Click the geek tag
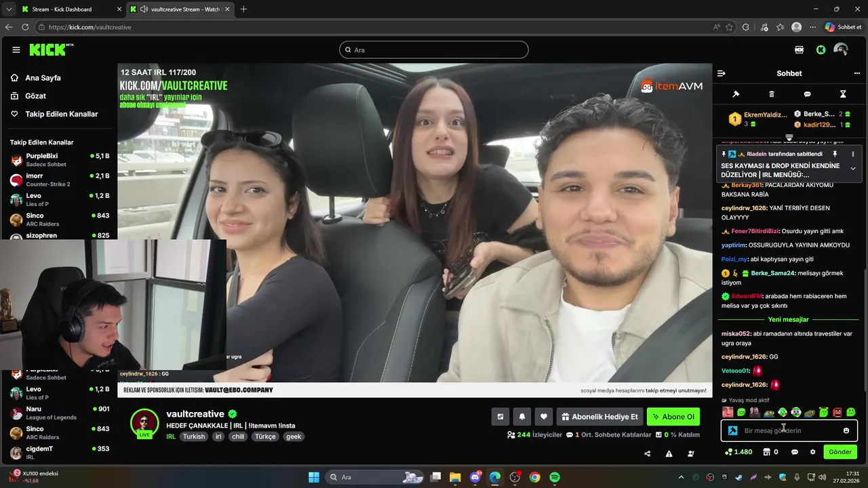 [294, 436]
